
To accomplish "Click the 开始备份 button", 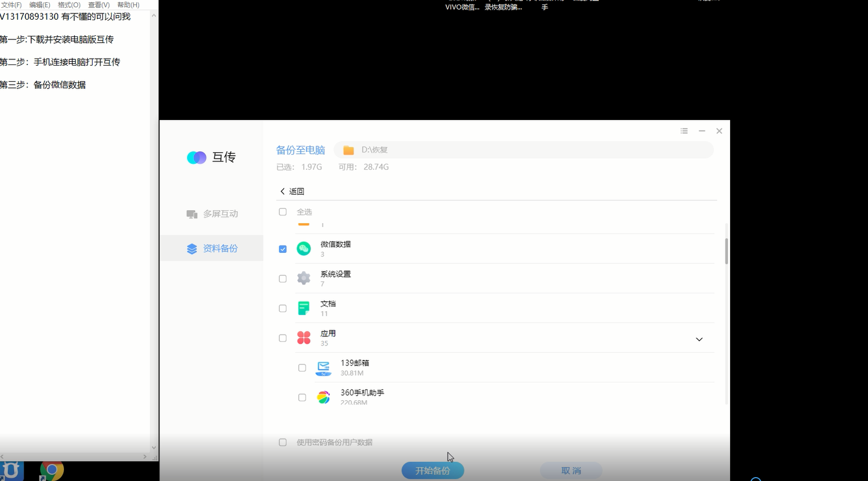I will tap(433, 470).
